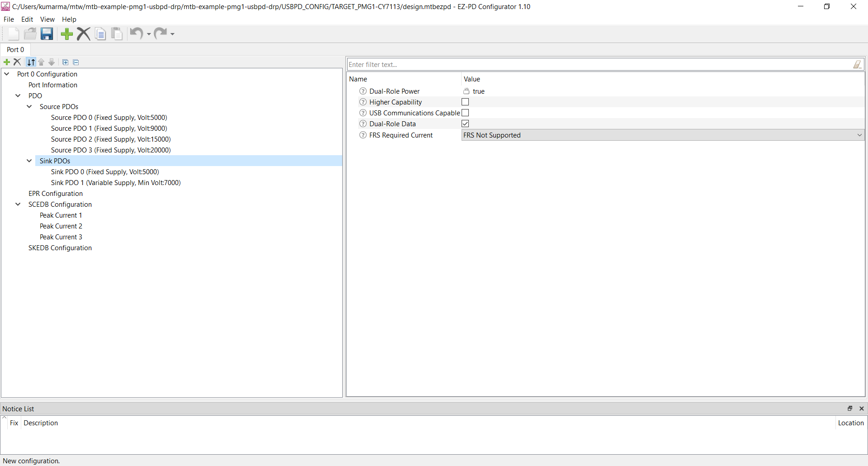Click the Paste icon in main toolbar
Viewport: 868px width, 466px height.
[117, 34]
